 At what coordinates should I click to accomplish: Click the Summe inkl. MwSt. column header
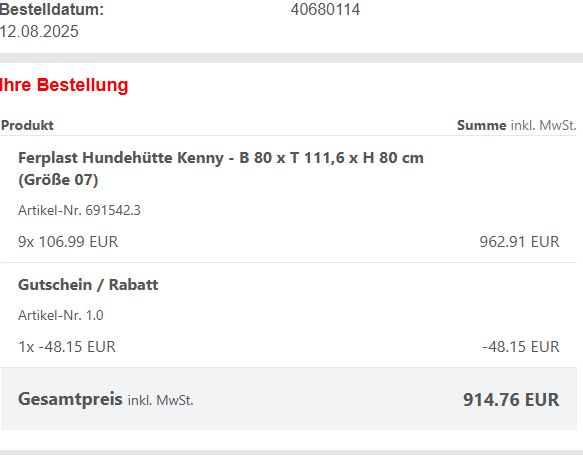(517, 125)
